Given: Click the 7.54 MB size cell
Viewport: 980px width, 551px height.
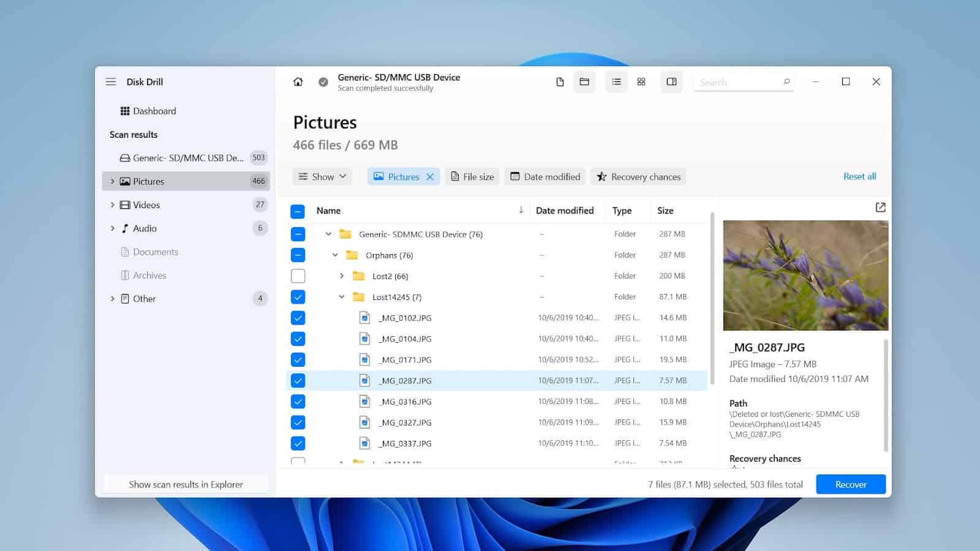Looking at the screenshot, I should click(x=673, y=443).
